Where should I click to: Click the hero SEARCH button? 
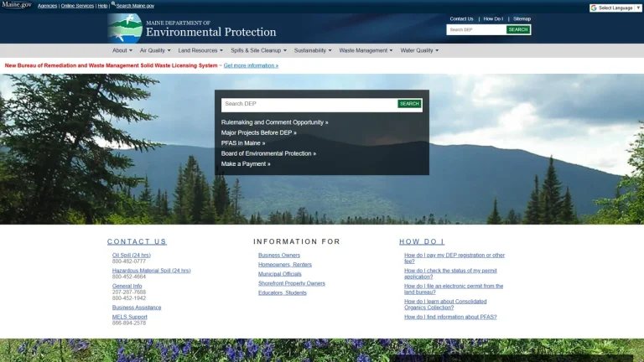[409, 104]
